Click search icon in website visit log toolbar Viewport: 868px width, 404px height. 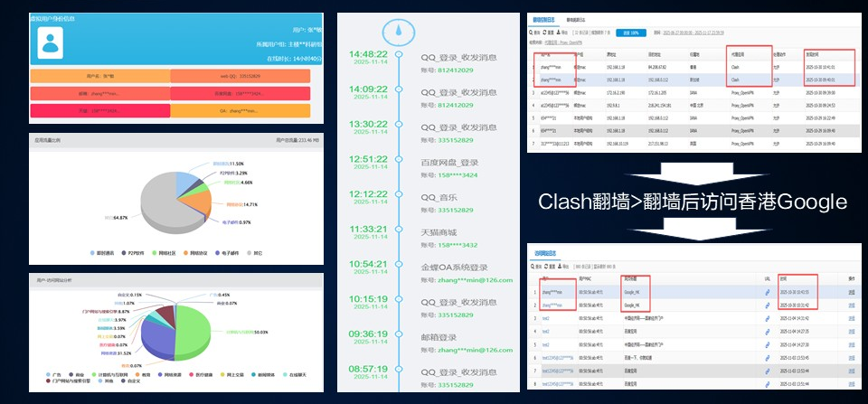tap(532, 267)
